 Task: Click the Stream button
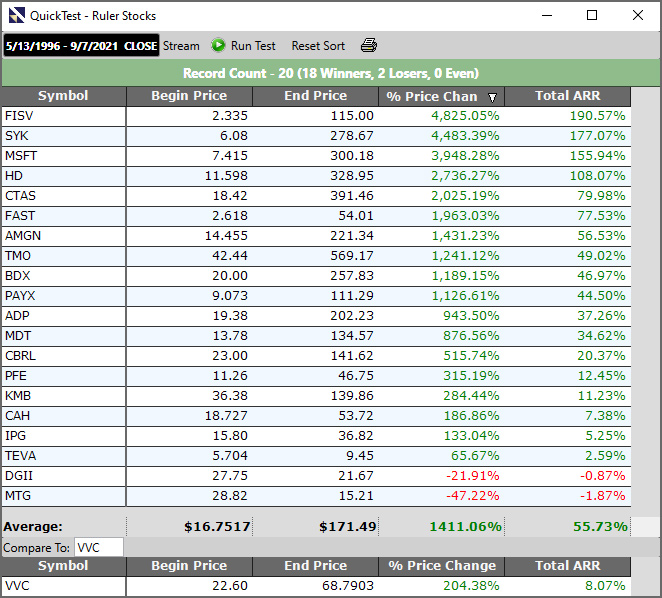point(181,46)
